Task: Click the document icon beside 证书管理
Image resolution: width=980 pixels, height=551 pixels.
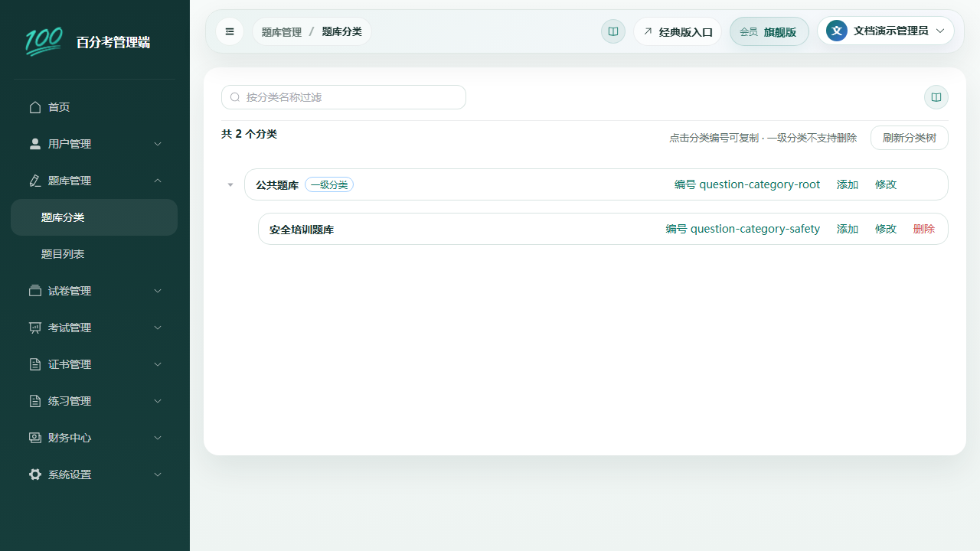Action: (35, 364)
